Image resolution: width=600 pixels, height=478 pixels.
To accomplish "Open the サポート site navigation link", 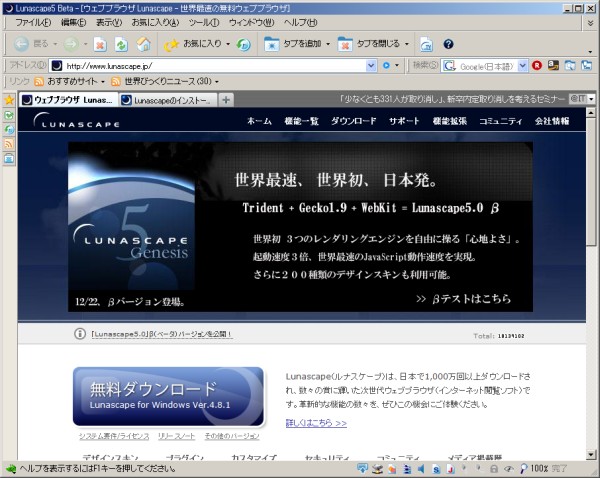I will tap(404, 121).
